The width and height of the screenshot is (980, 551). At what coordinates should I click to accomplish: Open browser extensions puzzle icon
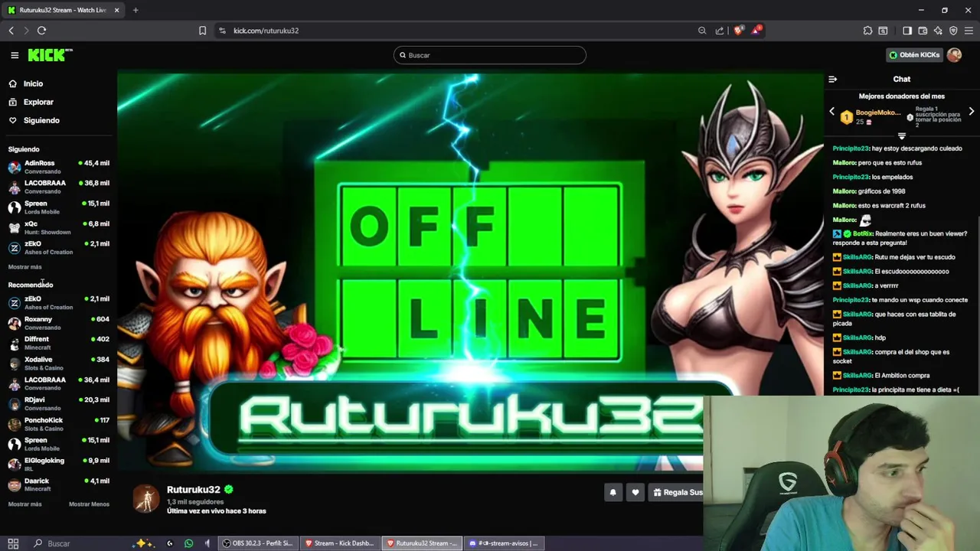click(867, 31)
